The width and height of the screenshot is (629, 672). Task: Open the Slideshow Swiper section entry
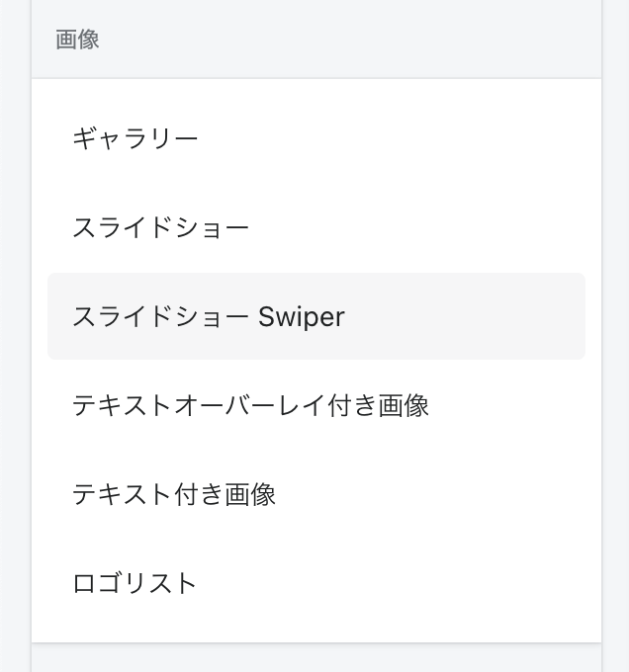tap(208, 316)
